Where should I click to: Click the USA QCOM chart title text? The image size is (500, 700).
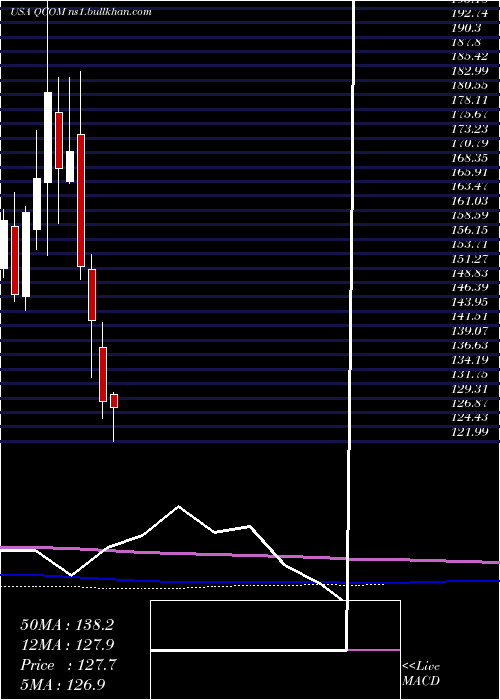click(x=81, y=12)
